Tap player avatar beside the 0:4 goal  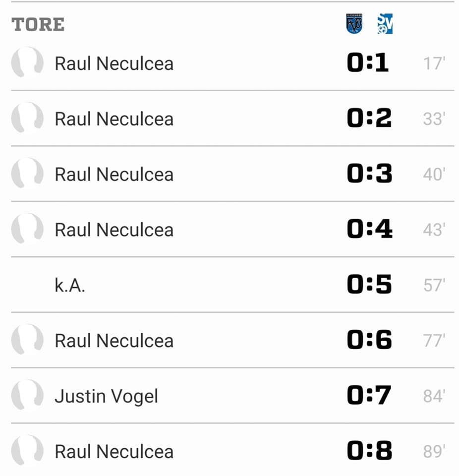(x=27, y=229)
